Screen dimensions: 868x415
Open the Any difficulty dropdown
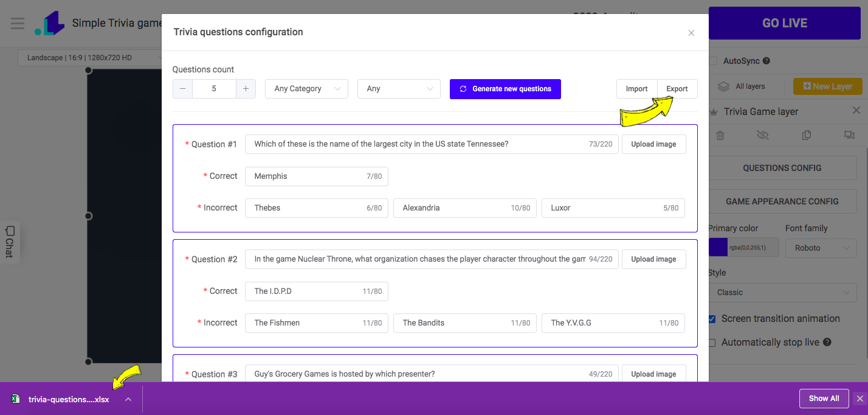tap(399, 89)
